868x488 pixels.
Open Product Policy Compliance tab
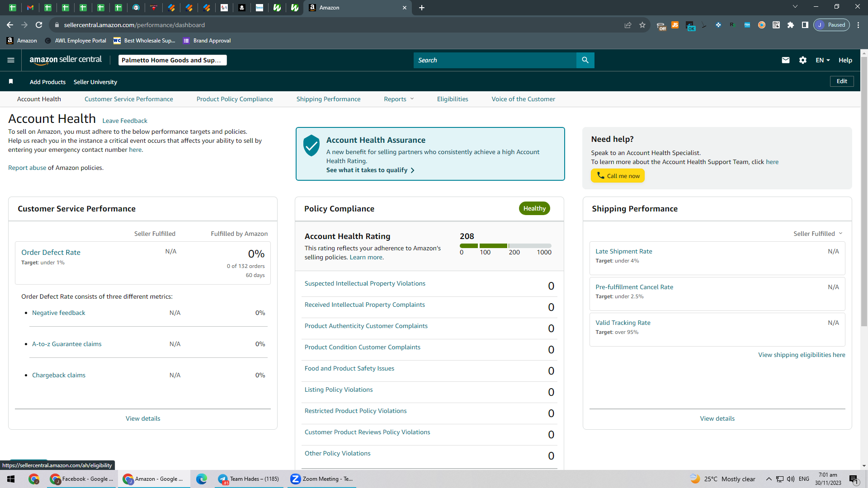point(235,99)
